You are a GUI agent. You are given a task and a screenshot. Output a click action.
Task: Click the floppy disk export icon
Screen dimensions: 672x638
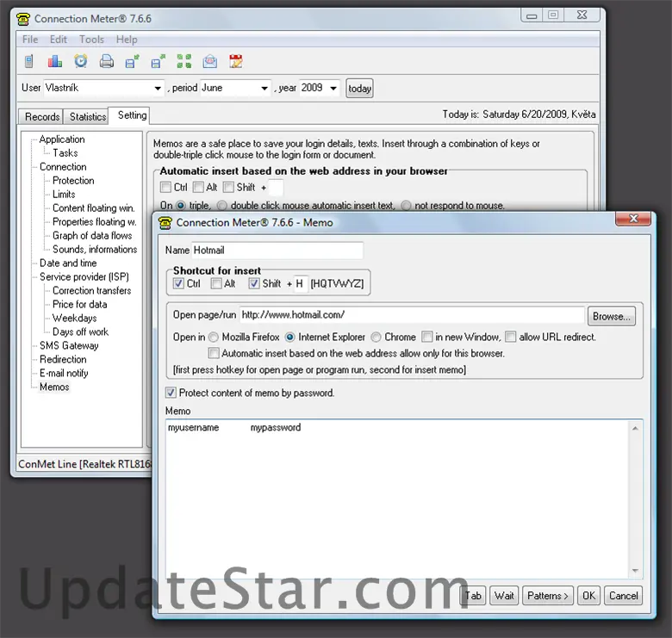(x=159, y=62)
